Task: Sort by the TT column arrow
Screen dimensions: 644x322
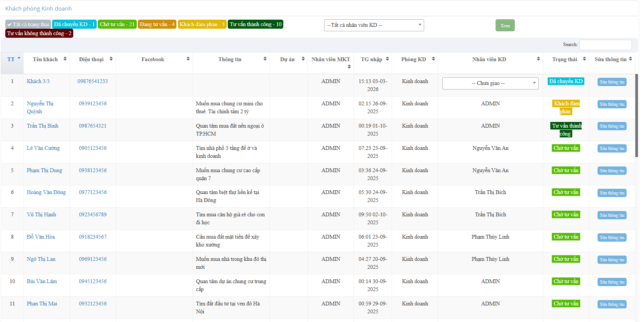Action: click(x=19, y=58)
